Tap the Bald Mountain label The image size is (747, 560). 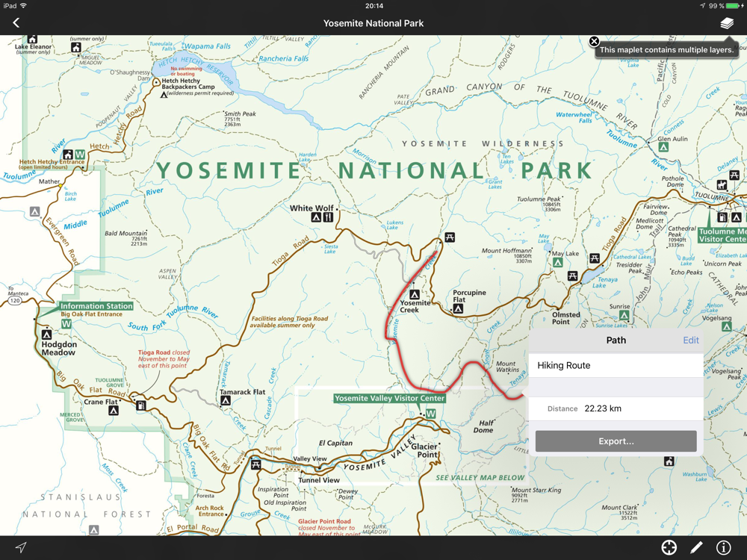coord(125,233)
